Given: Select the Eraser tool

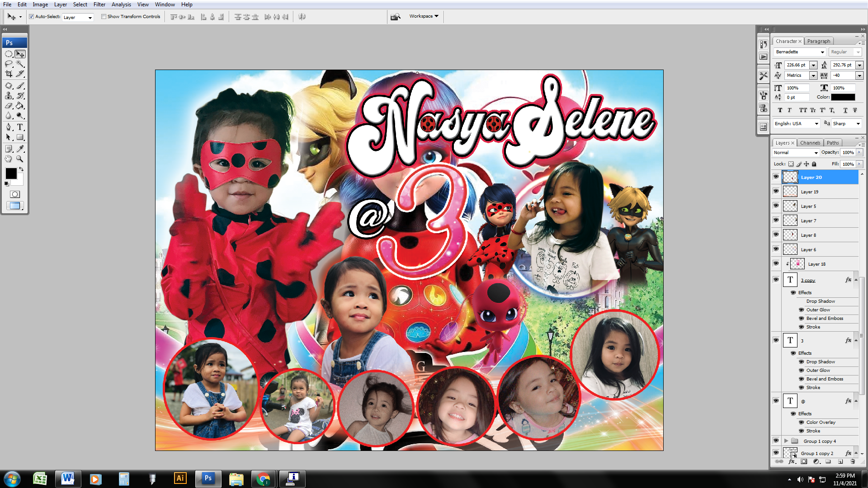Looking at the screenshot, I should click(x=9, y=105).
